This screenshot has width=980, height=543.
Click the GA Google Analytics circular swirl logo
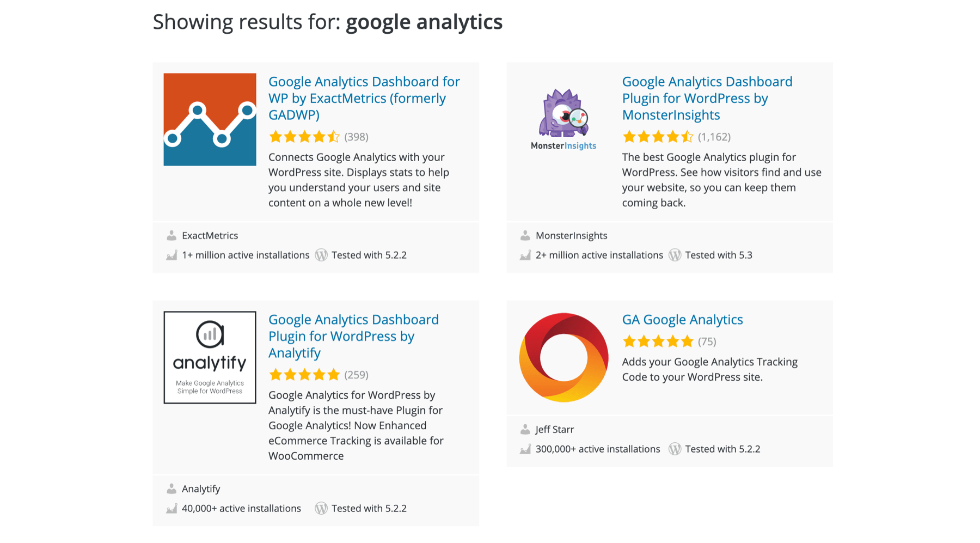click(563, 357)
